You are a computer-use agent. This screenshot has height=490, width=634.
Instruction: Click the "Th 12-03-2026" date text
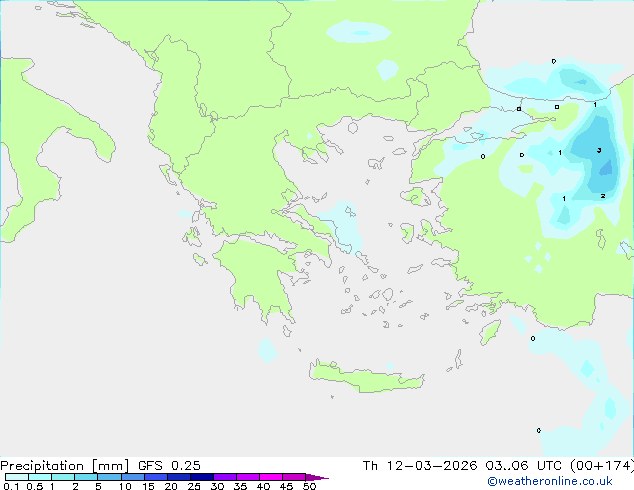[x=420, y=465]
